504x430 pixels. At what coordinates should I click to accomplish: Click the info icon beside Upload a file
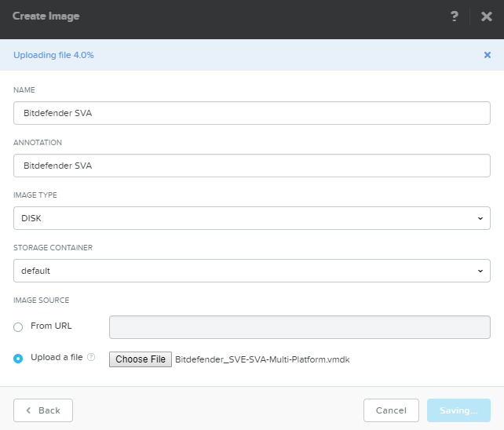coord(91,358)
